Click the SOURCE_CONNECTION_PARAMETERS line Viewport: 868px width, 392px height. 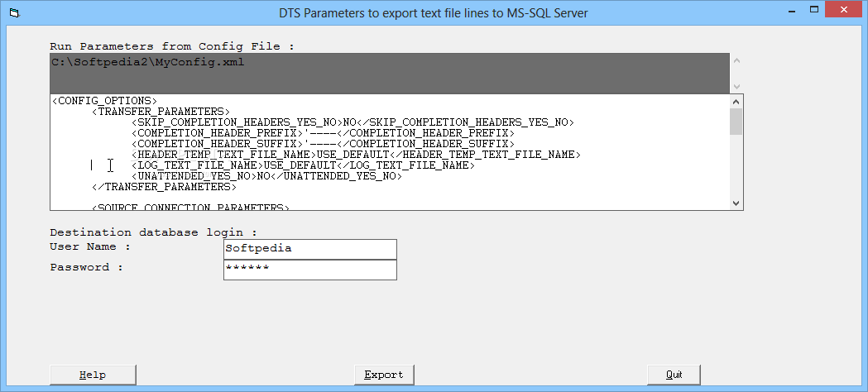point(190,208)
